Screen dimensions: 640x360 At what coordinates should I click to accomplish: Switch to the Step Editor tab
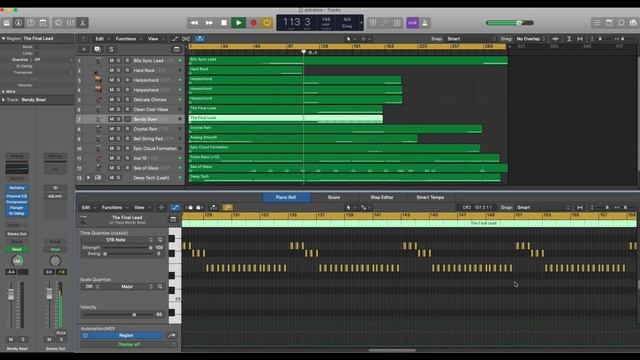coord(382,198)
